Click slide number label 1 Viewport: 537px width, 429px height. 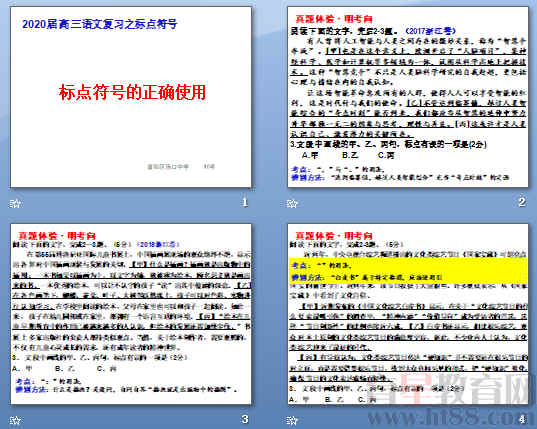click(245, 202)
